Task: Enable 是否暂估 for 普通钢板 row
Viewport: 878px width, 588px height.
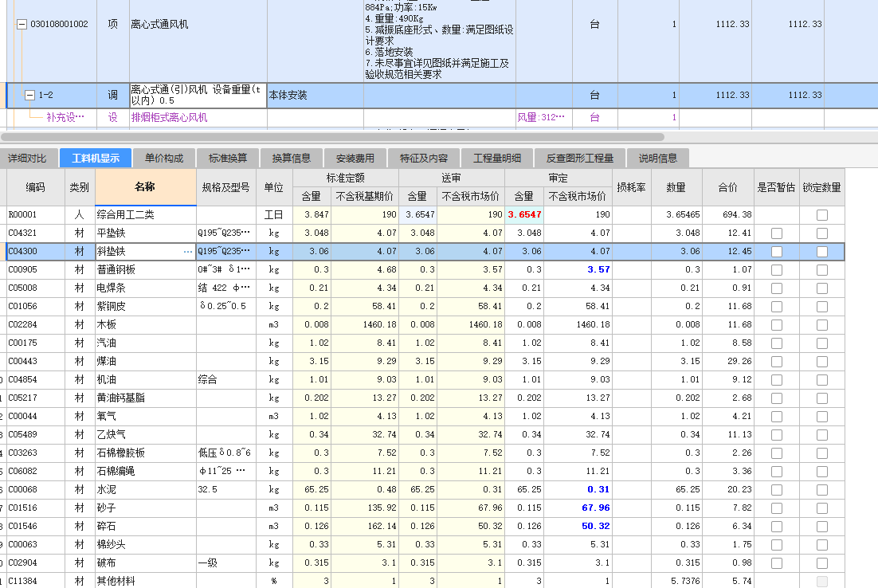Action: click(x=777, y=270)
